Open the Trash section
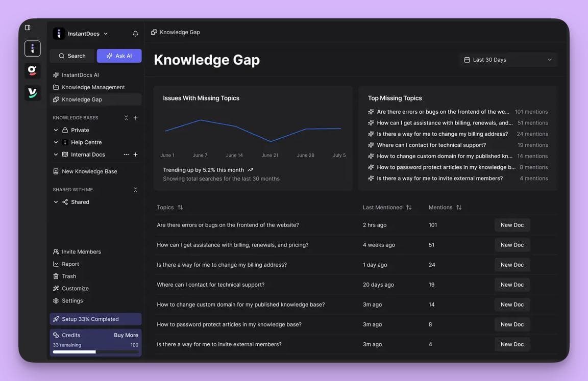 [x=68, y=276]
